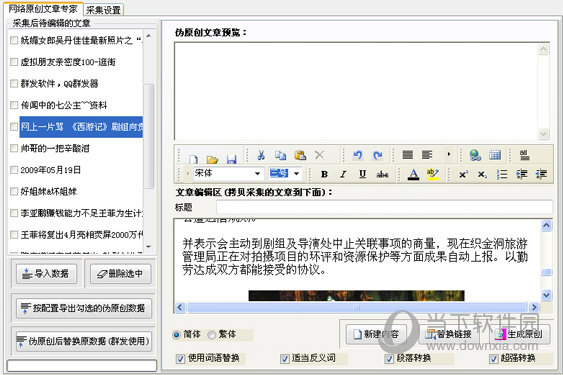Insert a numbered list

point(502,175)
